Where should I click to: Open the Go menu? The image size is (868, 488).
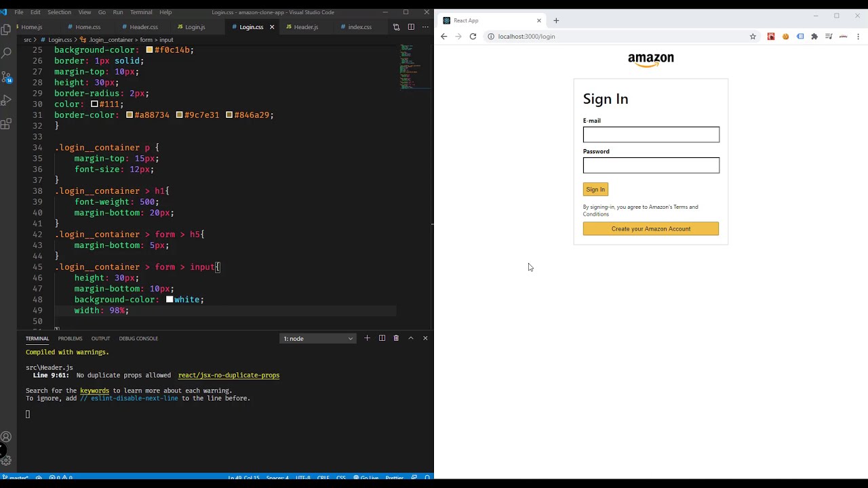coord(102,12)
